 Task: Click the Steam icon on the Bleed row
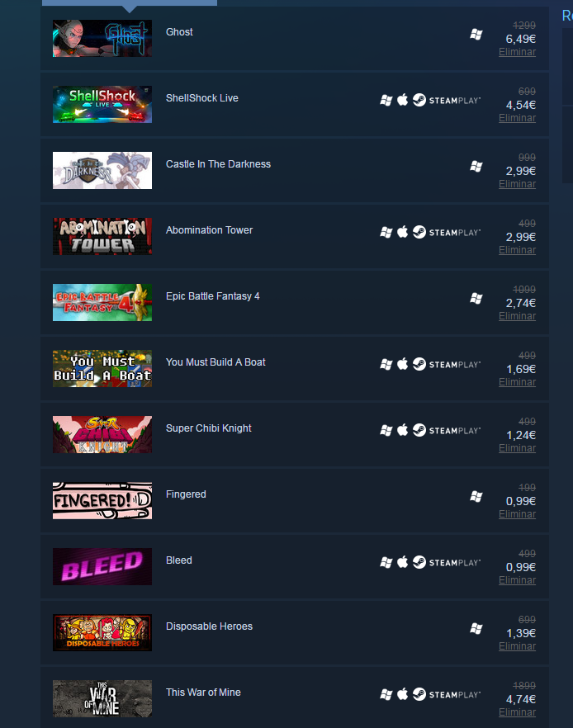pyautogui.click(x=419, y=562)
